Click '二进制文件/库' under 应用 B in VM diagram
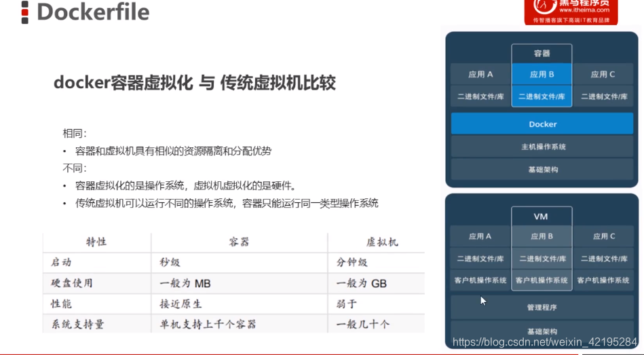644x355 pixels. pyautogui.click(x=542, y=259)
